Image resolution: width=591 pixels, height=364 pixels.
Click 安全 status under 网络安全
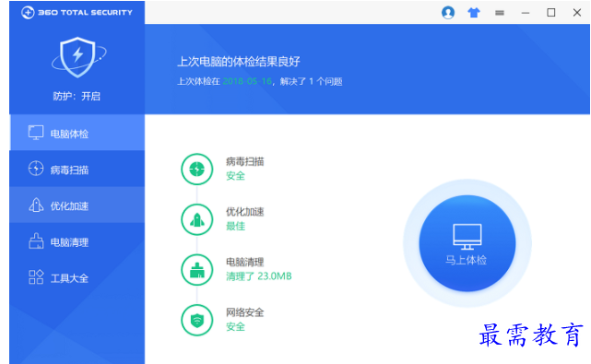click(235, 327)
